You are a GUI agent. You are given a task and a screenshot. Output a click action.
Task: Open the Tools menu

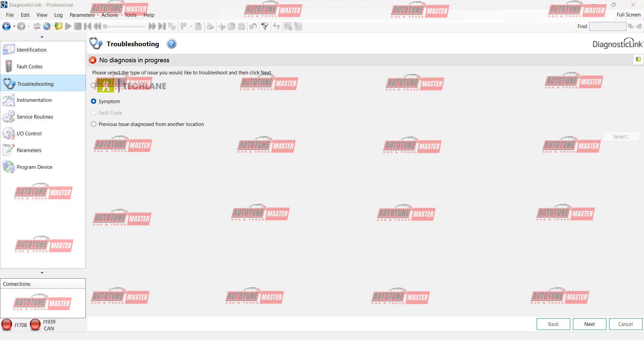coord(130,15)
